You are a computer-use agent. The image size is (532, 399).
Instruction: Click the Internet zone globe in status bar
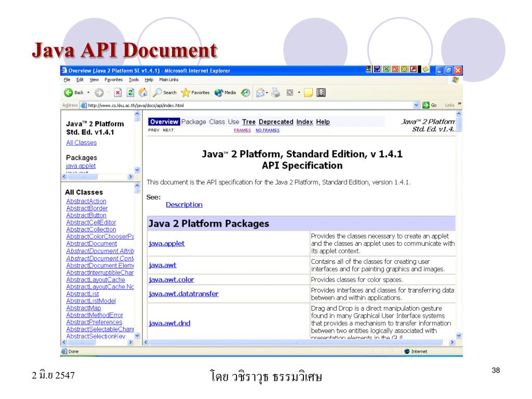click(407, 352)
